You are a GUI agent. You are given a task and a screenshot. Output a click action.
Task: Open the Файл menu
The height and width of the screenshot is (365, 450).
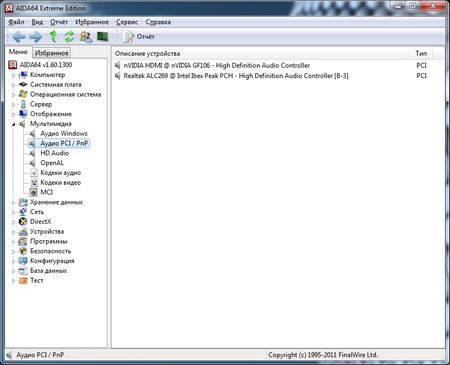16,22
